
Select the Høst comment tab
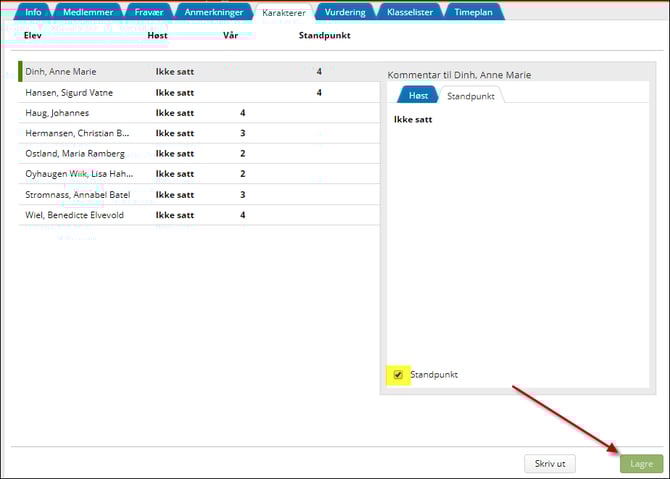pyautogui.click(x=418, y=96)
